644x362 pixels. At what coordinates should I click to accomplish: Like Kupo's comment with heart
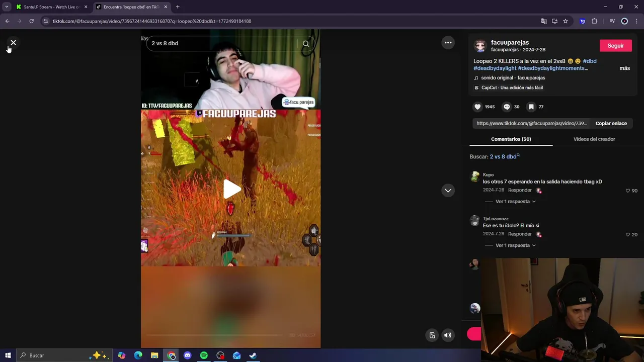pyautogui.click(x=627, y=191)
